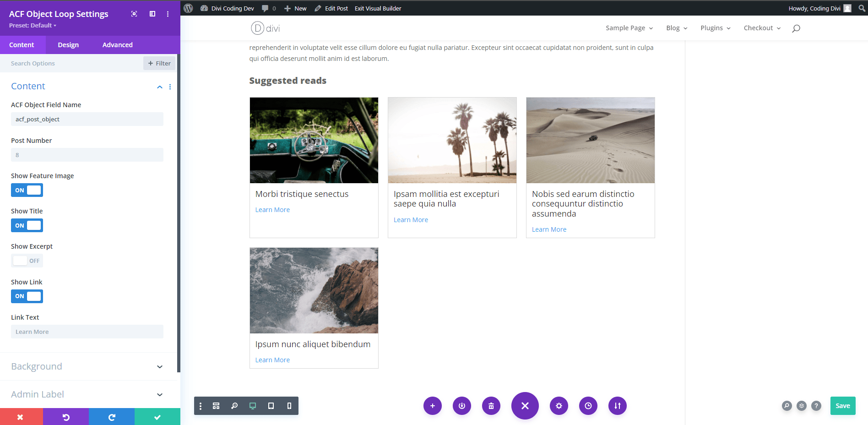
Task: Open module settings gear in the builder
Action: click(559, 406)
